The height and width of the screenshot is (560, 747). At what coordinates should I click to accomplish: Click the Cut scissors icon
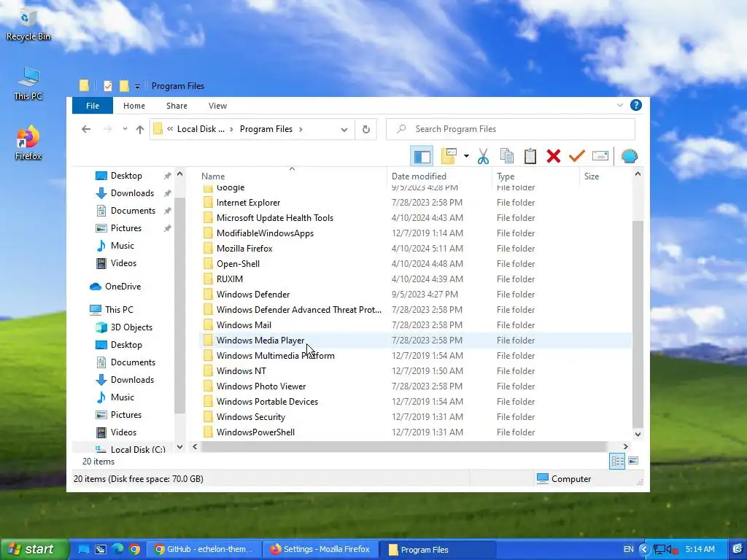coord(483,156)
